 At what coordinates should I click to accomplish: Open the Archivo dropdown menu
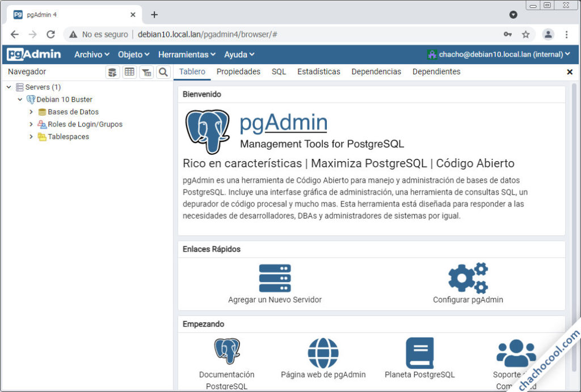tap(91, 54)
